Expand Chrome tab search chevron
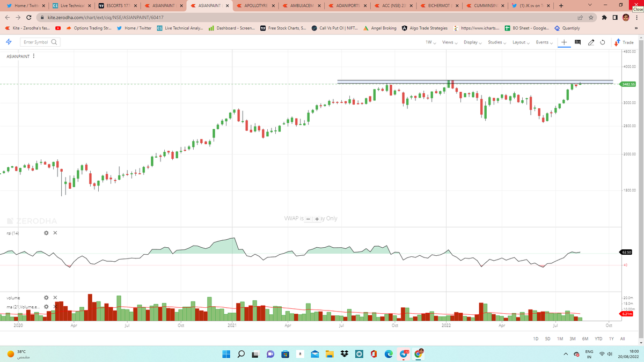 [x=590, y=5]
